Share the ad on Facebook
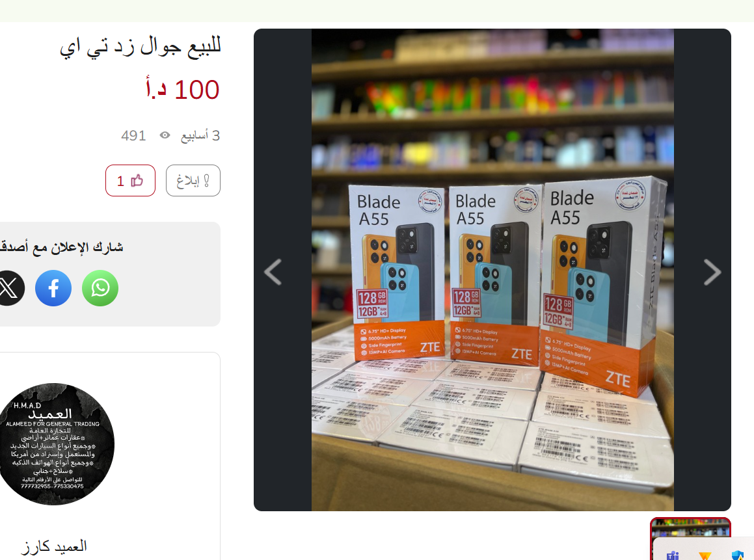This screenshot has height=560, width=754. (53, 288)
